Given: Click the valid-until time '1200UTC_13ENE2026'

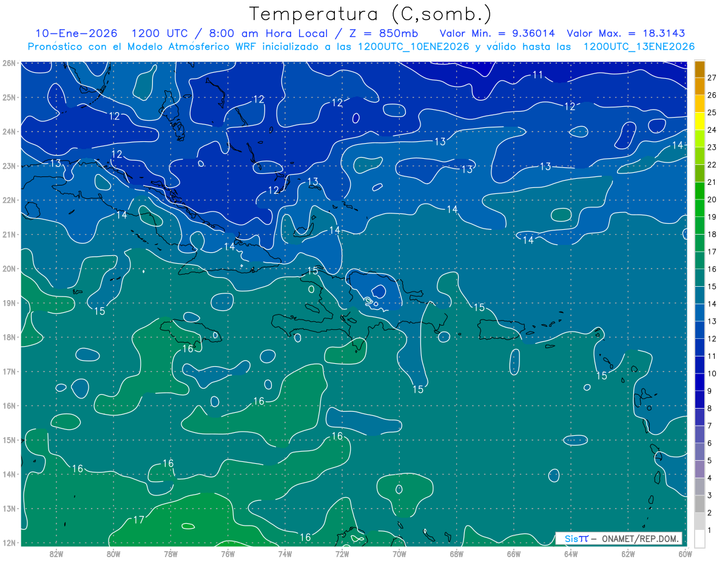Looking at the screenshot, I should (639, 47).
